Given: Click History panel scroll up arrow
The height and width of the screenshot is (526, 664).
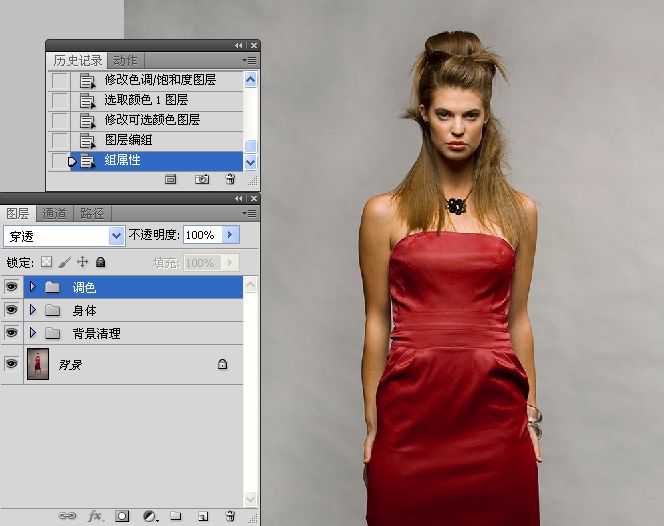Looking at the screenshot, I should (x=250, y=80).
